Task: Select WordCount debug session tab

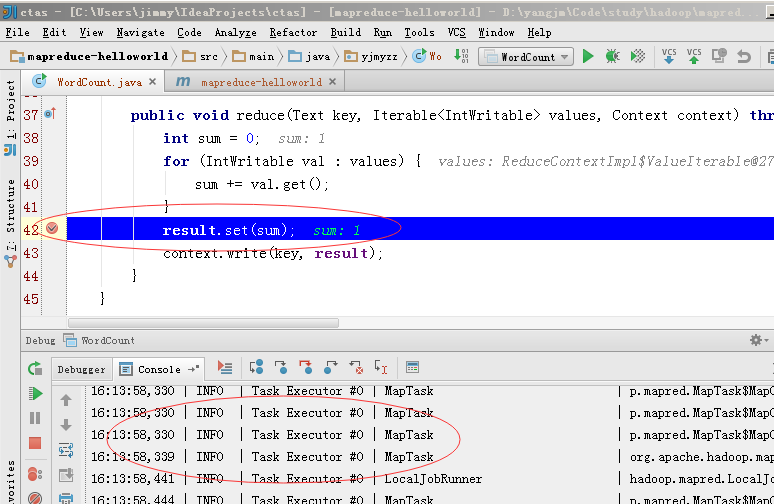Action: coord(99,340)
